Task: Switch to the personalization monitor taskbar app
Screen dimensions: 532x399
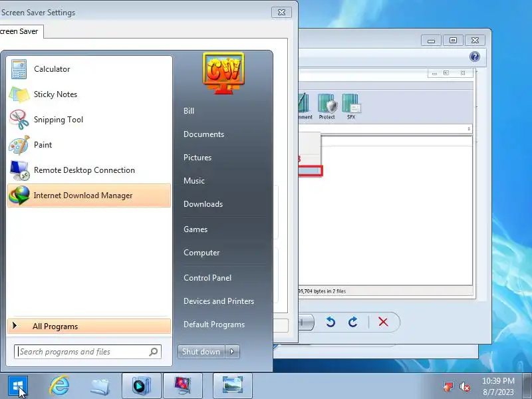Action: (x=183, y=386)
